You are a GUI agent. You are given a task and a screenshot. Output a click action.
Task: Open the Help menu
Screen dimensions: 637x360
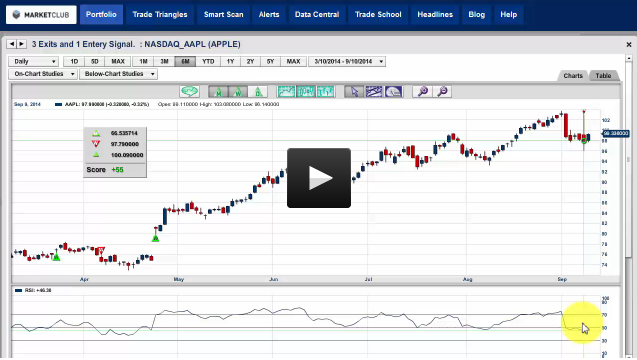point(509,15)
